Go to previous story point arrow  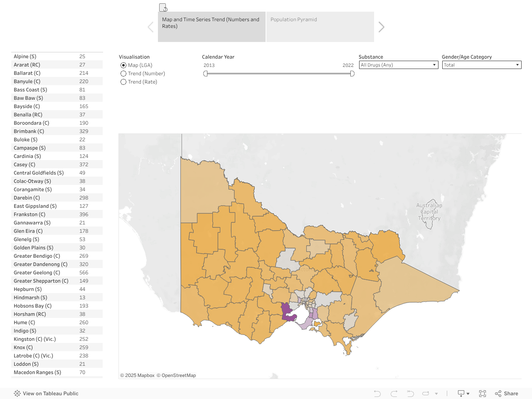coord(150,27)
